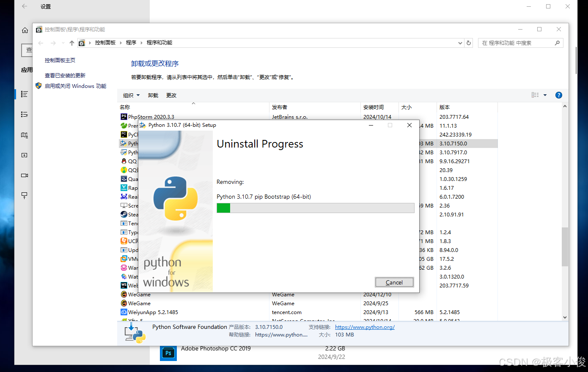Viewport: 588px width, 372px height.
Task: Expand the address bar history dropdown
Action: tap(460, 43)
